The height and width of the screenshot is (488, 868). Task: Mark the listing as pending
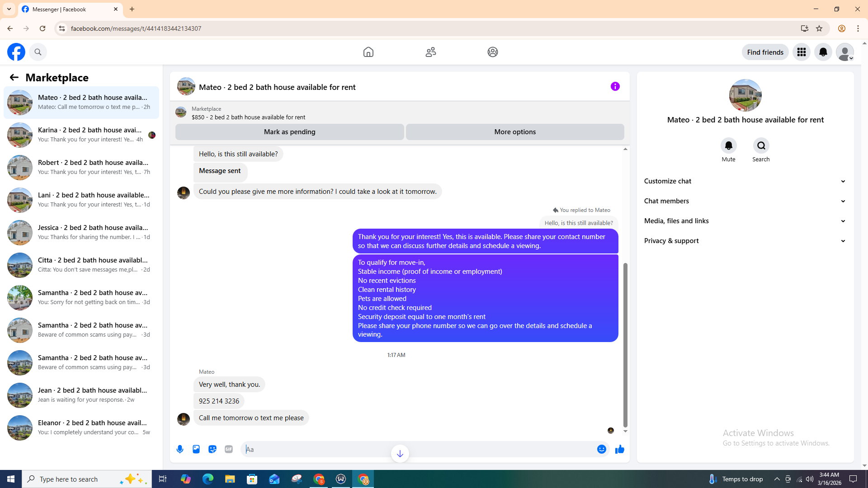pyautogui.click(x=289, y=132)
